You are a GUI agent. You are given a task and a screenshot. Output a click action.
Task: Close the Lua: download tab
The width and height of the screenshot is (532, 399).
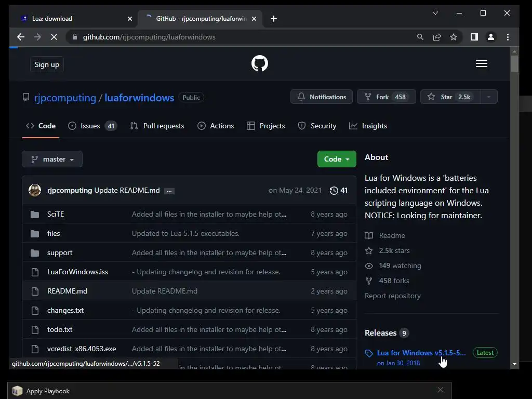129,19
